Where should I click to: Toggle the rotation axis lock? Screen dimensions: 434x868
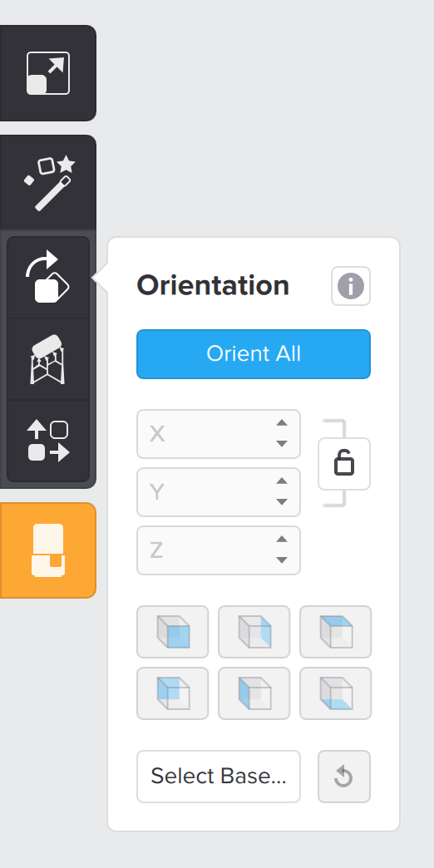coord(343,464)
